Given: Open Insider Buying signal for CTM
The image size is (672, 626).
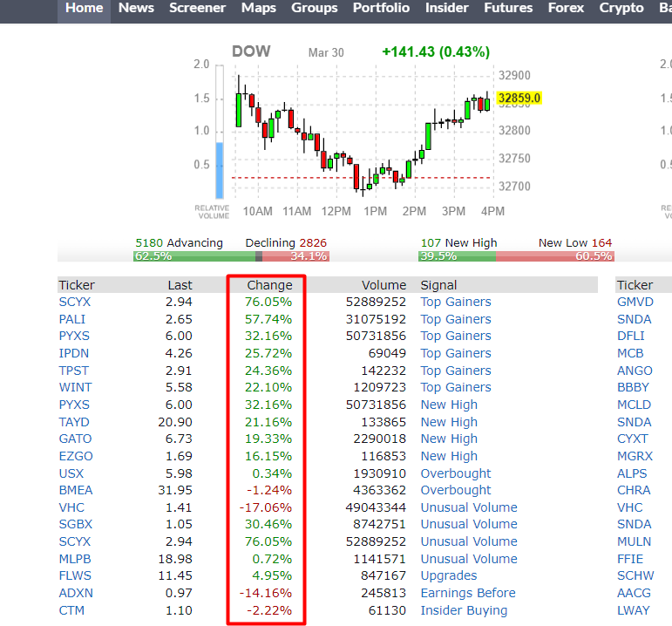Looking at the screenshot, I should [x=464, y=610].
